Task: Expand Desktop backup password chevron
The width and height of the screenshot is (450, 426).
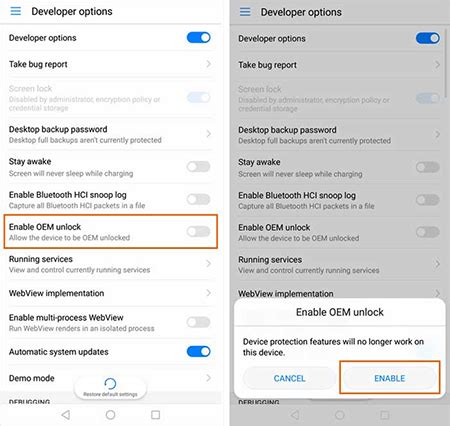Action: coord(209,134)
